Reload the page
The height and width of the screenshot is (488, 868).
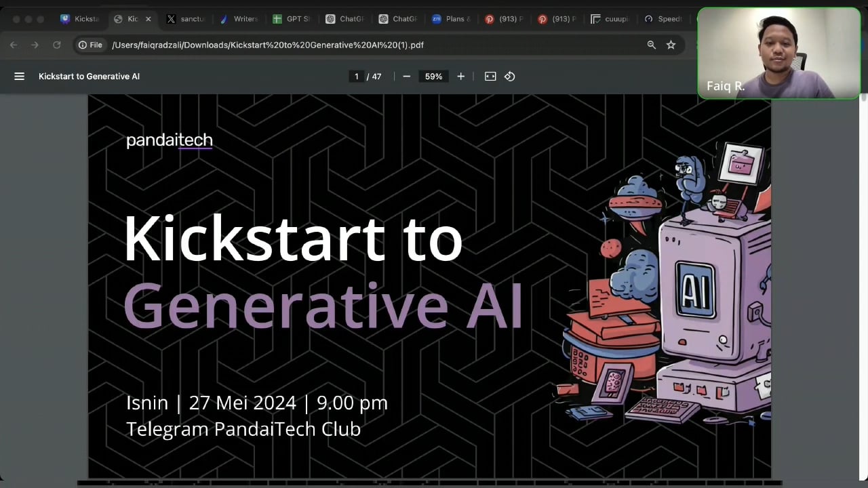(57, 45)
